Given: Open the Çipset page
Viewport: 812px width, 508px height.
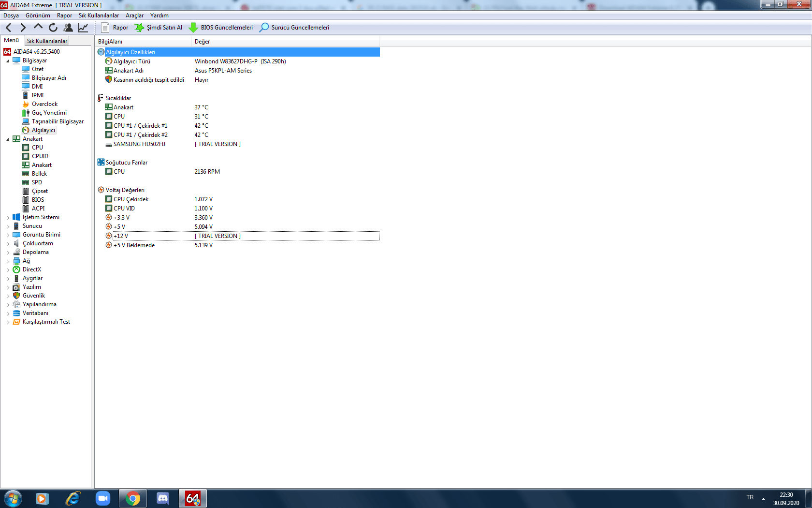Looking at the screenshot, I should pos(40,191).
